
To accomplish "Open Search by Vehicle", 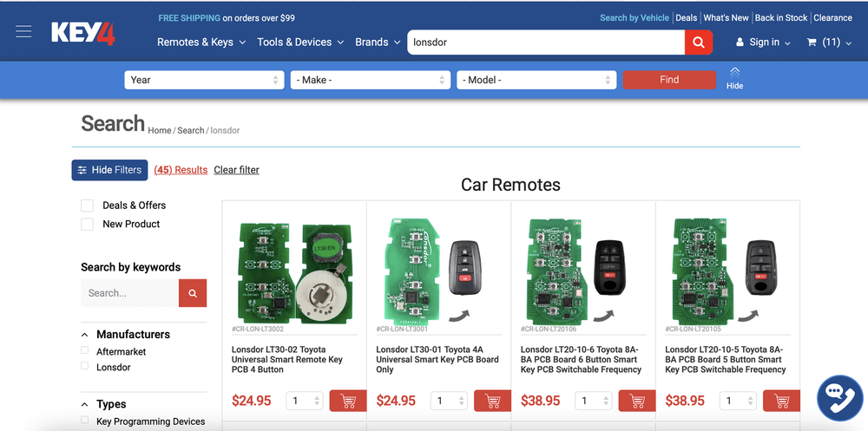I will coord(635,17).
